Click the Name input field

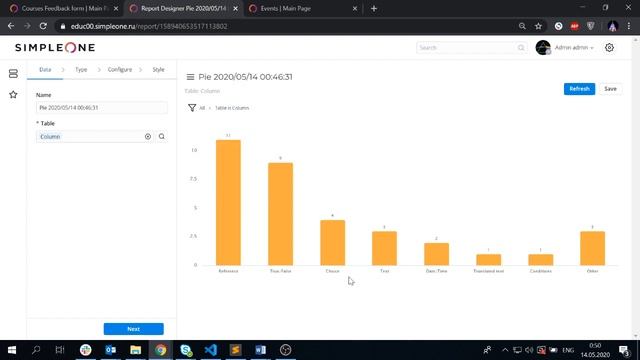point(102,108)
